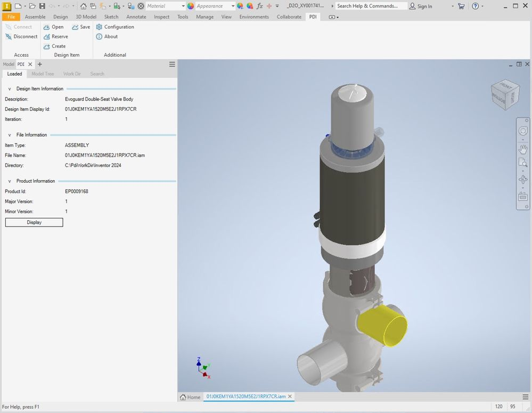The width and height of the screenshot is (532, 413).
Task: Click the Design Item Display Id value
Action: click(x=101, y=109)
